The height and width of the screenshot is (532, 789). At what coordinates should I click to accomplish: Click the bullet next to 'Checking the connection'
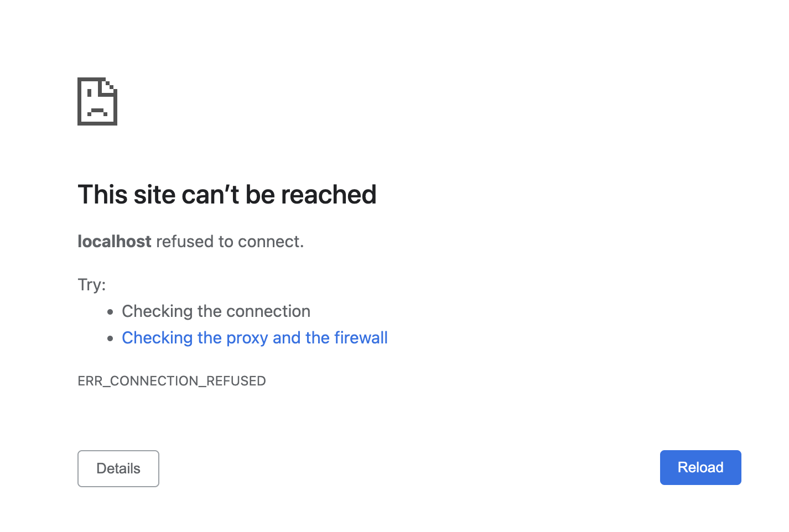(111, 312)
